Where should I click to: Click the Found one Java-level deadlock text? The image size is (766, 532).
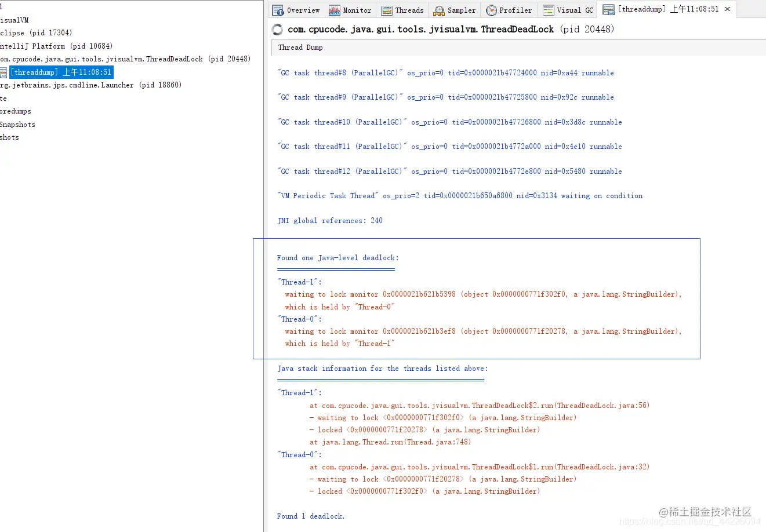pos(338,258)
